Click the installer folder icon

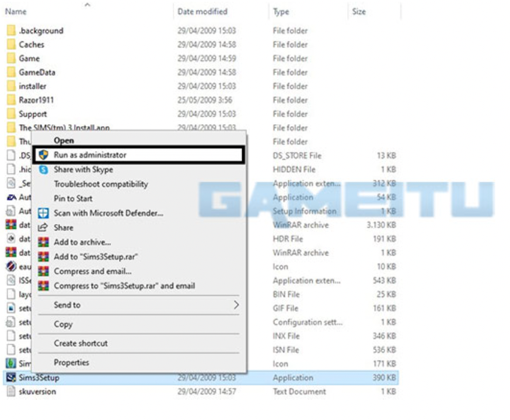[x=11, y=86]
